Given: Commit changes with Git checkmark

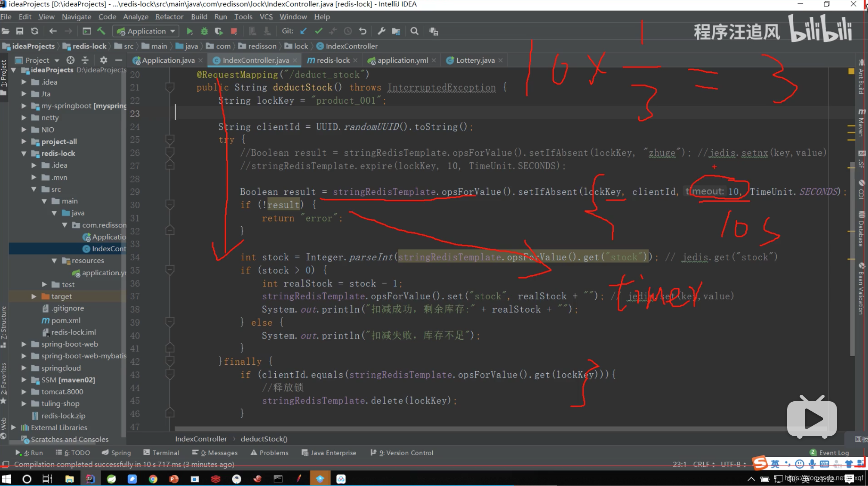Looking at the screenshot, I should pyautogui.click(x=318, y=31).
